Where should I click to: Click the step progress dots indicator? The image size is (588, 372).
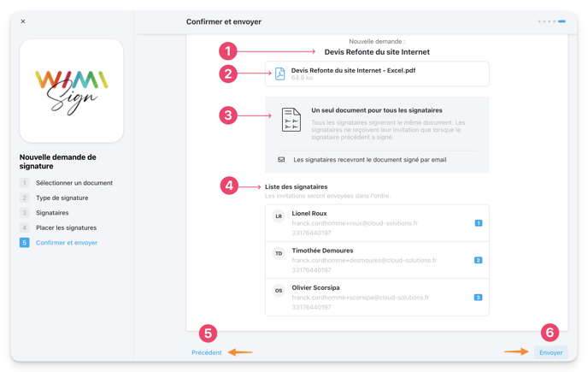551,21
